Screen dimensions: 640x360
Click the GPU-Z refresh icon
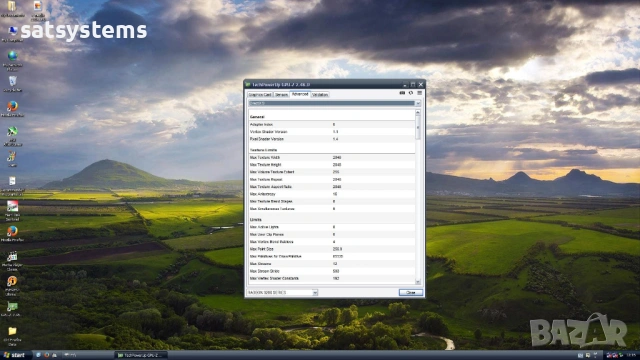coord(411,93)
